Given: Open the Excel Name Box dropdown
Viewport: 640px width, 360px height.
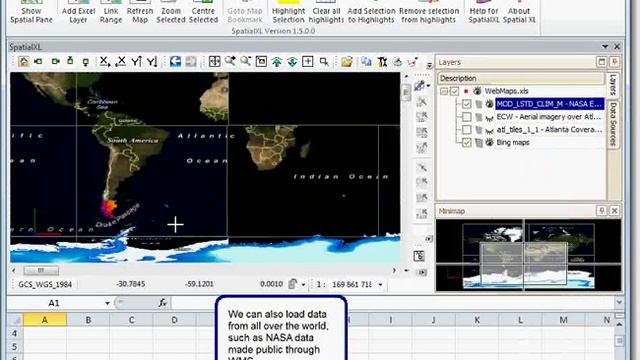Looking at the screenshot, I should click(x=107, y=303).
